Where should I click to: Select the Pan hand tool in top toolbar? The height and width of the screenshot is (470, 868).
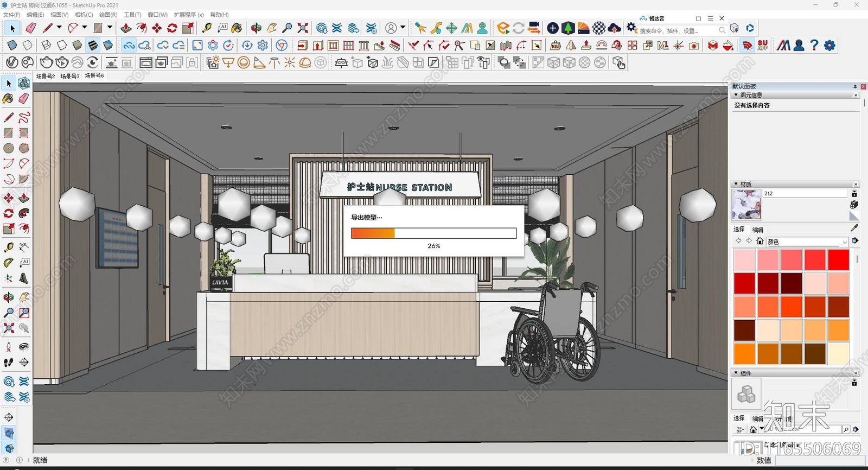272,28
